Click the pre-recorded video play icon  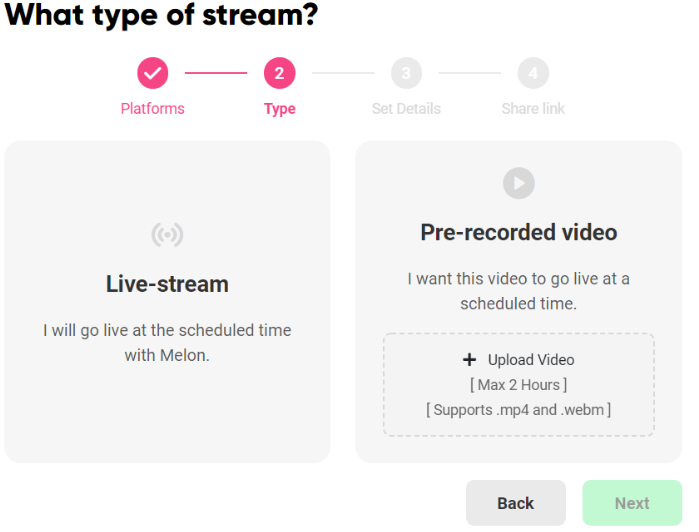518,183
